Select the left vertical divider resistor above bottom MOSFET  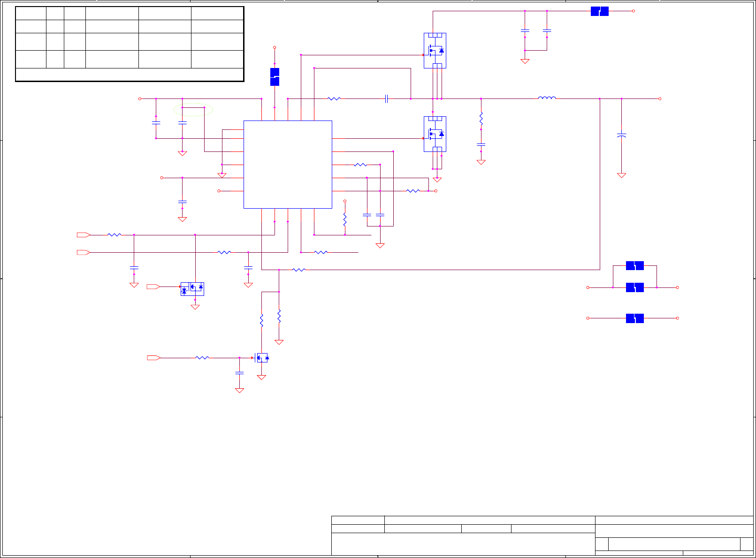pos(262,320)
